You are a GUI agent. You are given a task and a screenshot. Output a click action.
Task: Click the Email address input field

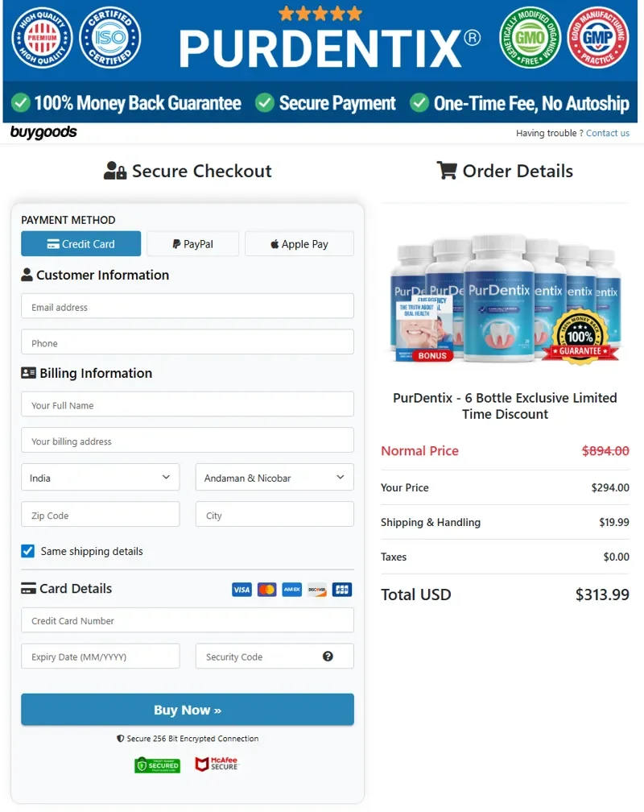pyautogui.click(x=187, y=306)
